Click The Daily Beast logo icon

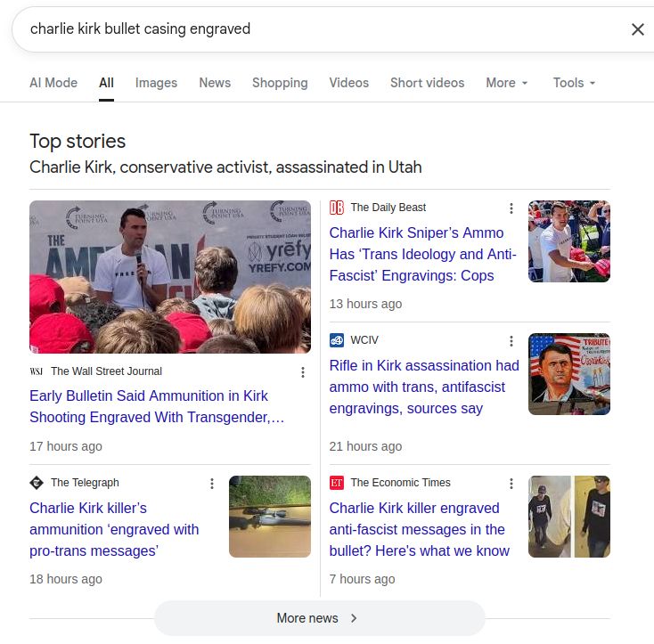coord(337,208)
